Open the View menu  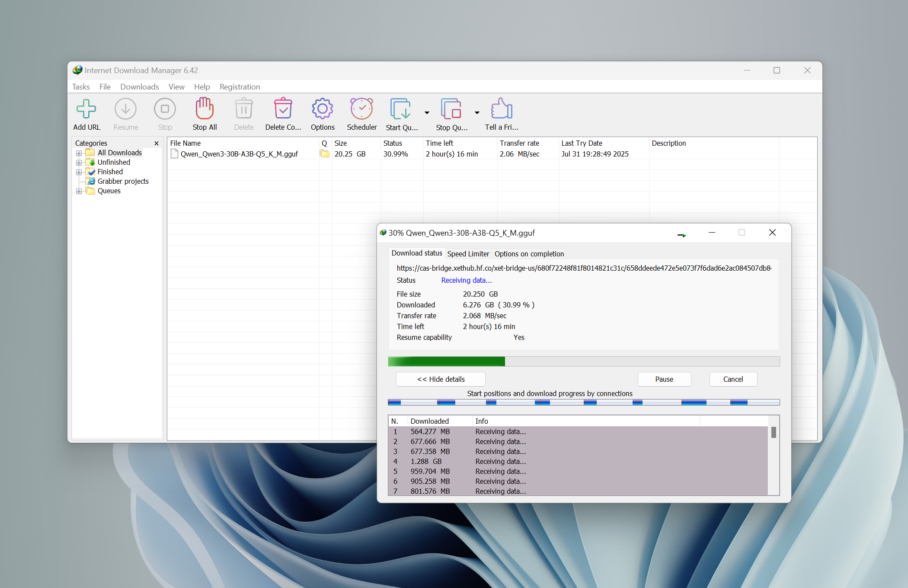pyautogui.click(x=176, y=87)
